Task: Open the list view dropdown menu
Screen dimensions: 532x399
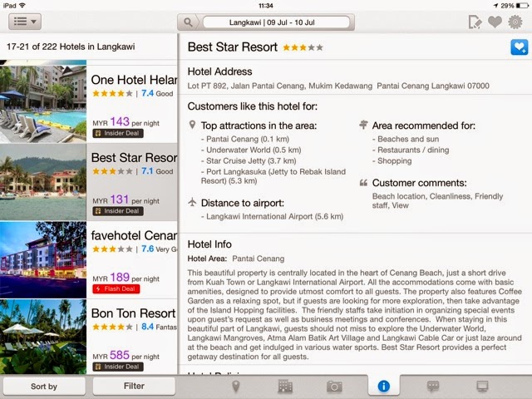Action: click(x=25, y=22)
